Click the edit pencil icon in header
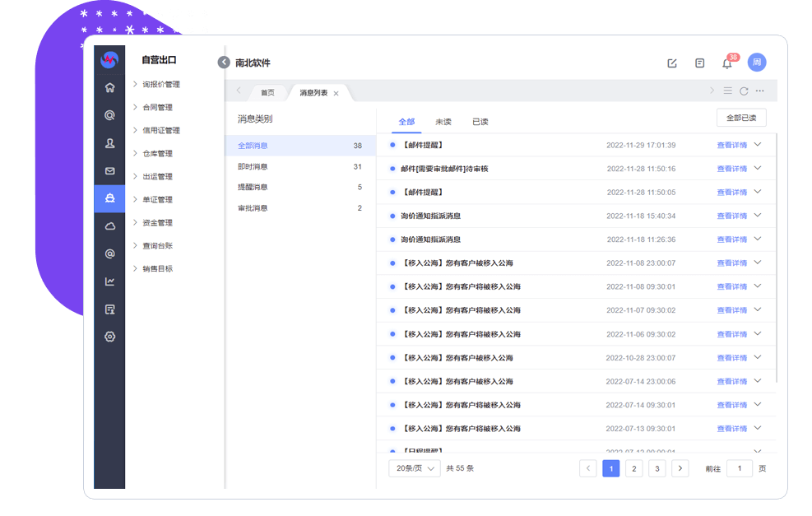The width and height of the screenshot is (812, 516). (672, 63)
